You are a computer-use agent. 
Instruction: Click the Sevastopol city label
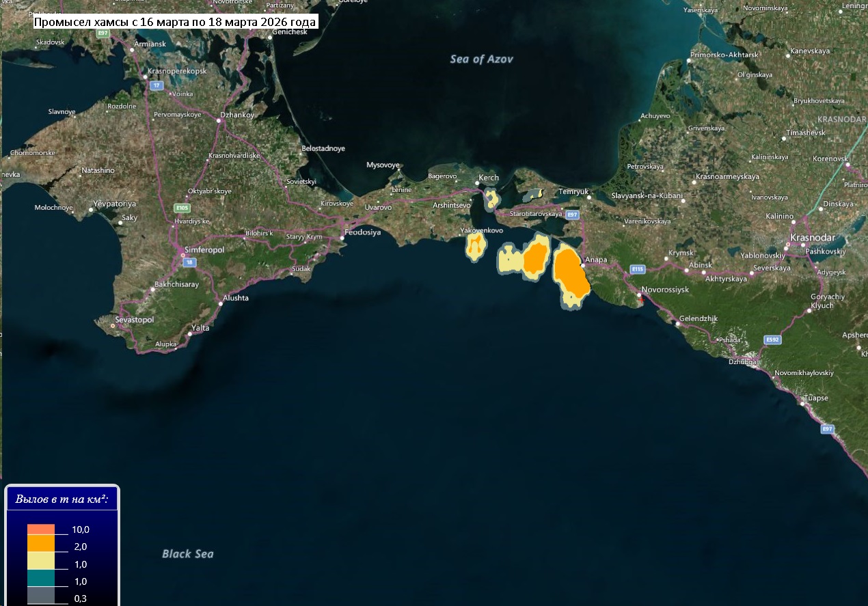point(133,320)
